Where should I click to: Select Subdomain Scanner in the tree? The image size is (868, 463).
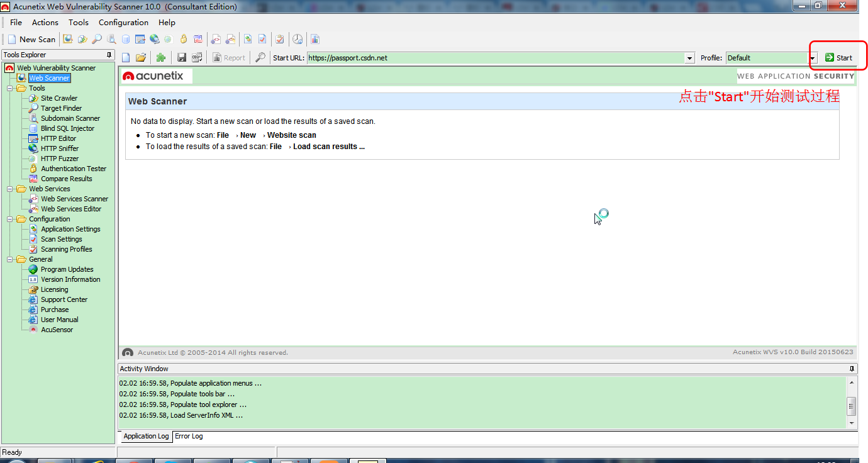[70, 118]
